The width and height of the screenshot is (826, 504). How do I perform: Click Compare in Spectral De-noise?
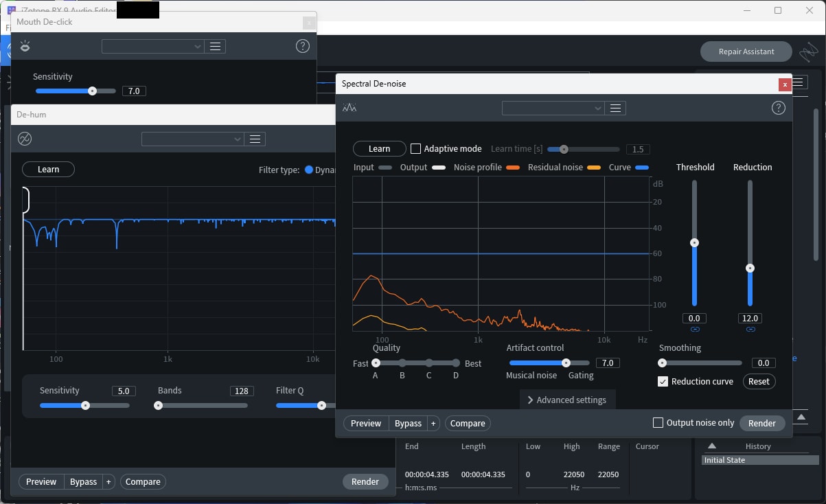pyautogui.click(x=468, y=424)
